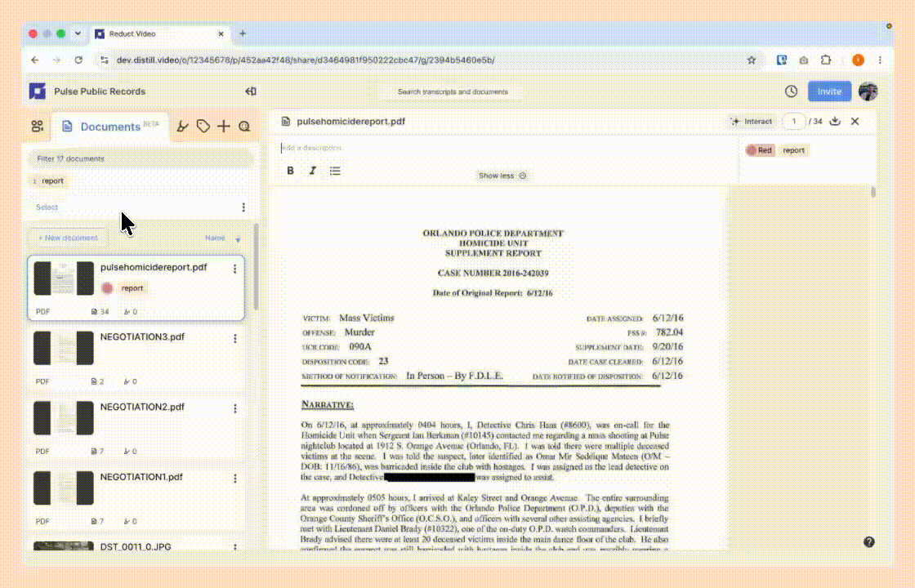
Task: Click the Select link in document list
Action: [47, 207]
